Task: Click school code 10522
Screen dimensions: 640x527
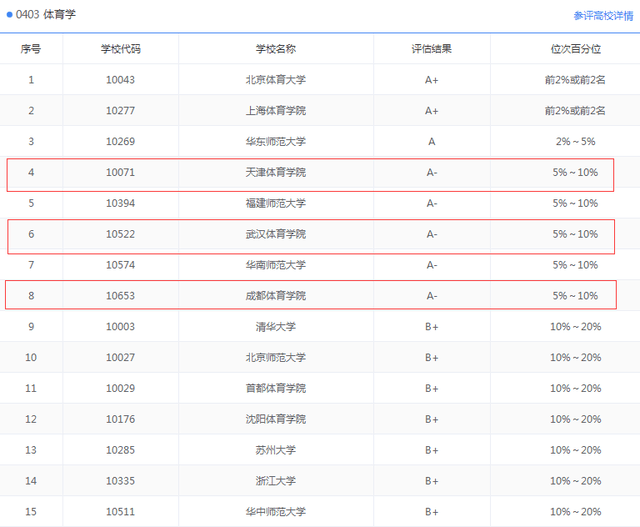Action: click(120, 234)
